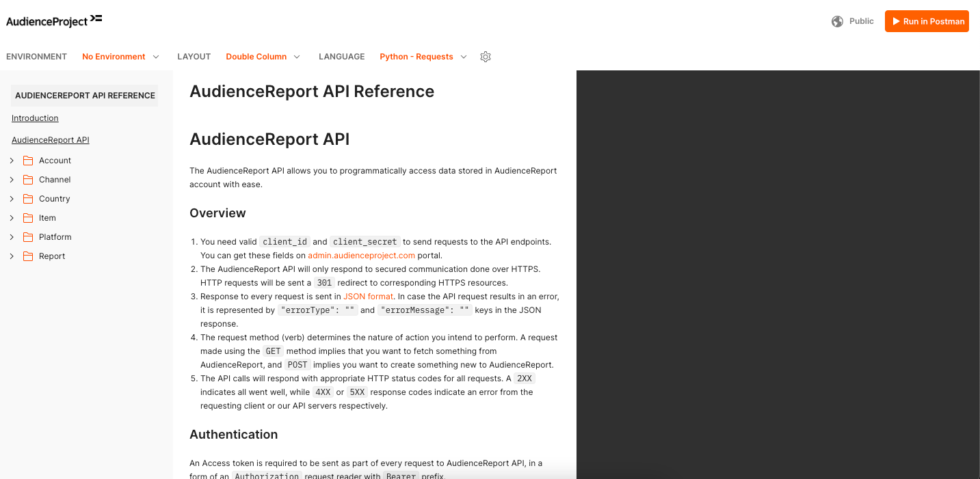
Task: Click the 5XX status code snippet
Action: 357,392
